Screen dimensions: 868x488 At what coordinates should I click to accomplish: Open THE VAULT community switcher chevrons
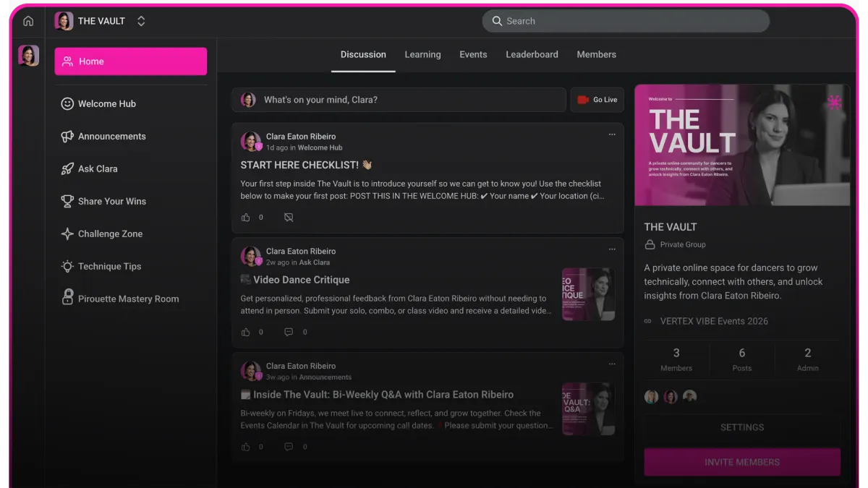[x=141, y=21]
